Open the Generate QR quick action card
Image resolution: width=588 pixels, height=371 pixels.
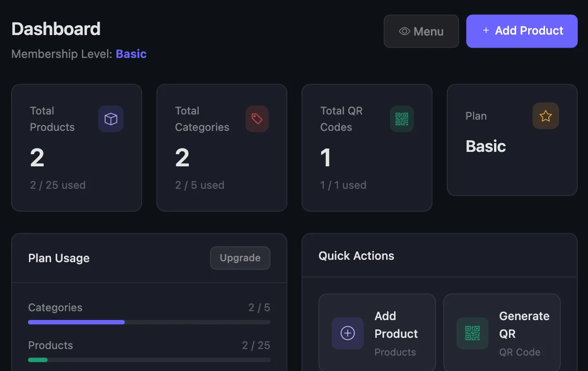click(x=502, y=333)
